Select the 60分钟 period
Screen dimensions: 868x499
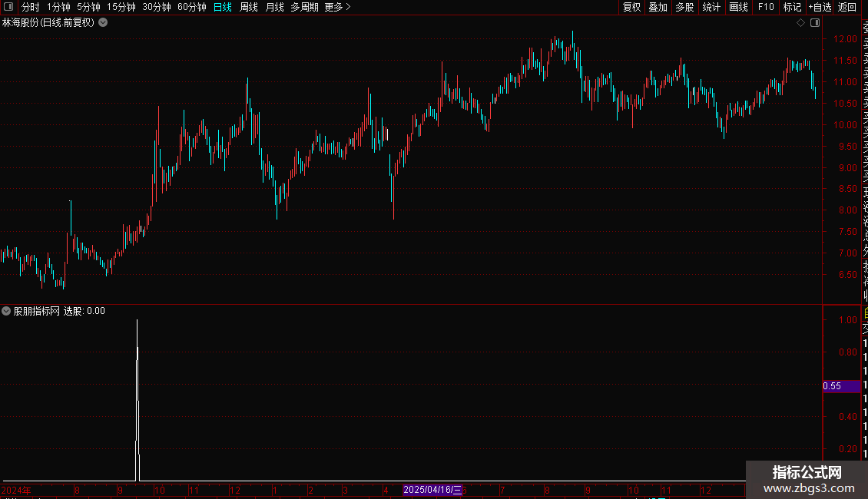[x=192, y=7]
